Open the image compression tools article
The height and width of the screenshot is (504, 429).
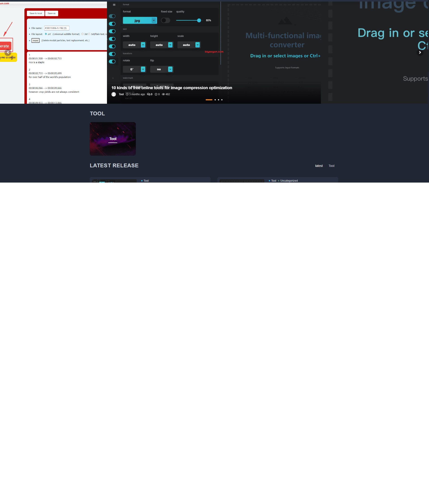pos(172,88)
